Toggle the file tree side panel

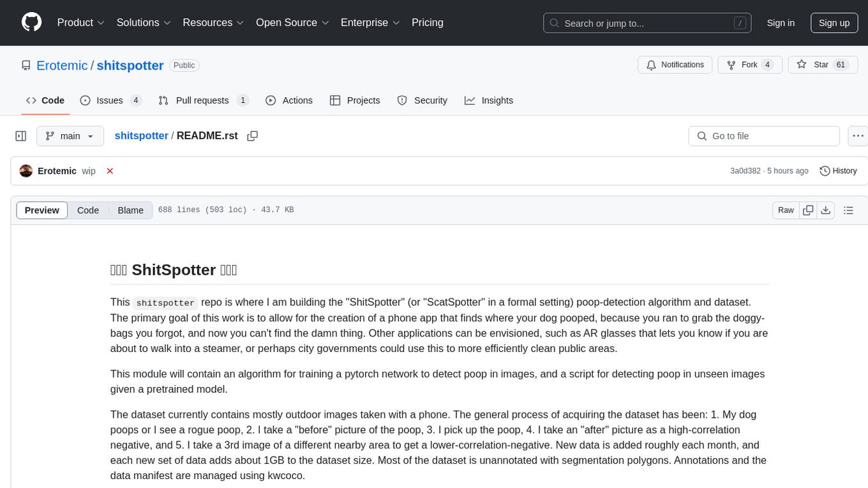[x=21, y=136]
